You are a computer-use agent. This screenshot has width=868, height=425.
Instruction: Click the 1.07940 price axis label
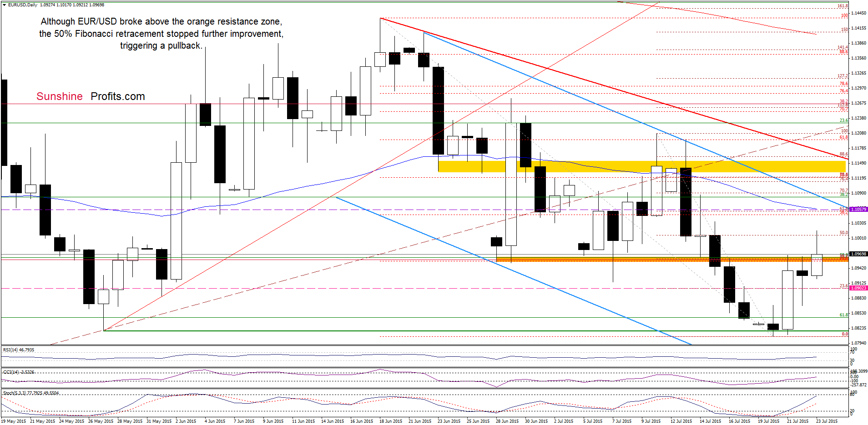858,343
